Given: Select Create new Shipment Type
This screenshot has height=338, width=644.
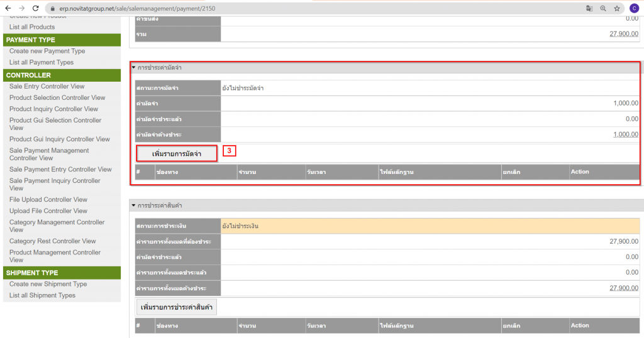Looking at the screenshot, I should [x=48, y=284].
